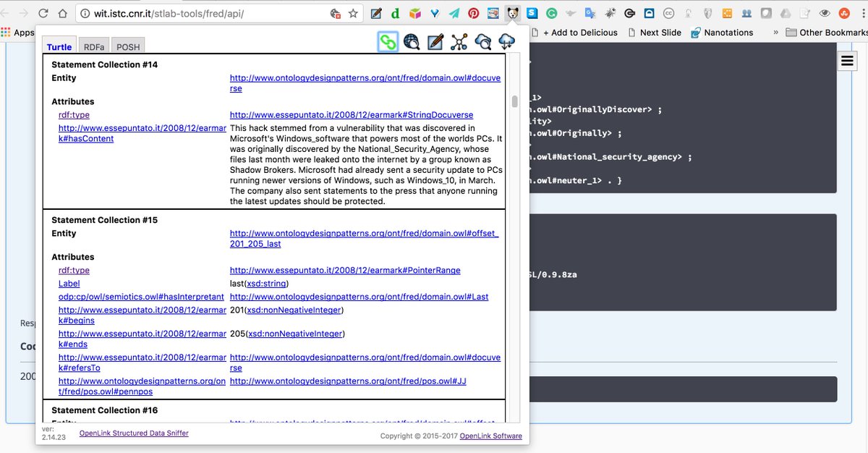Image resolution: width=868 pixels, height=453 pixels.
Task: Click the eye extension icon in Chrome toolbar
Action: coord(825,13)
